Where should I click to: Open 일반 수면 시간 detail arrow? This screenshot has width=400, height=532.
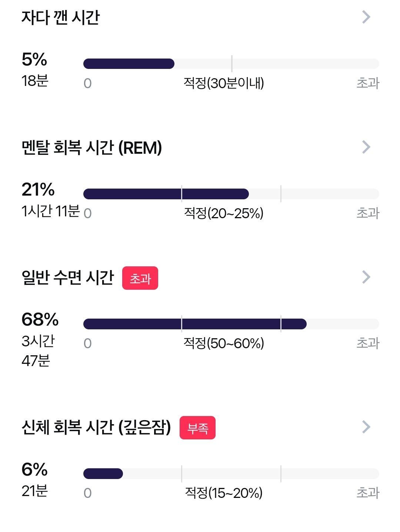pyautogui.click(x=366, y=277)
